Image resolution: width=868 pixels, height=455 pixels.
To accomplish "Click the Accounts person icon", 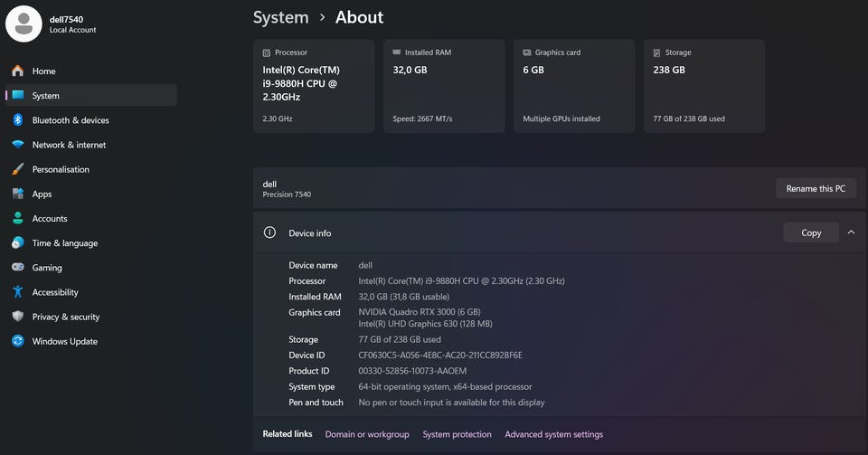I will pos(18,218).
